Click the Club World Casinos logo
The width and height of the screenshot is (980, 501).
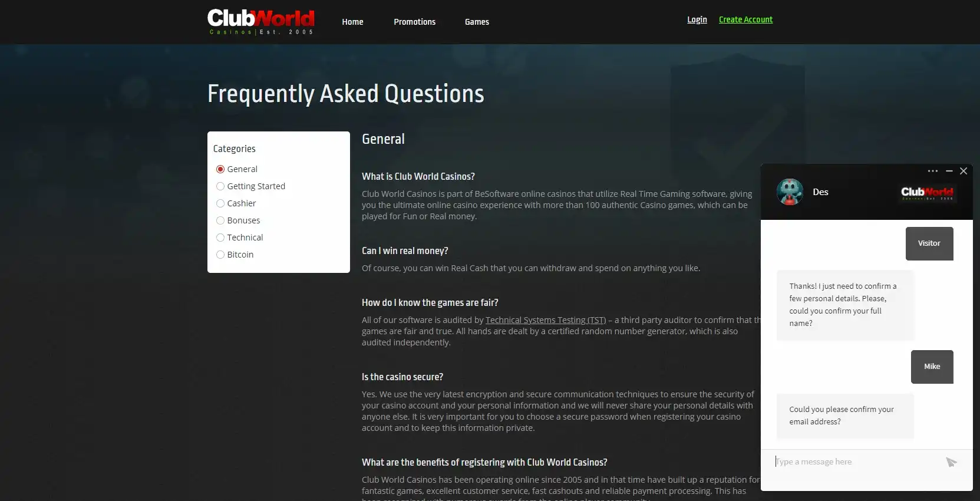[260, 22]
